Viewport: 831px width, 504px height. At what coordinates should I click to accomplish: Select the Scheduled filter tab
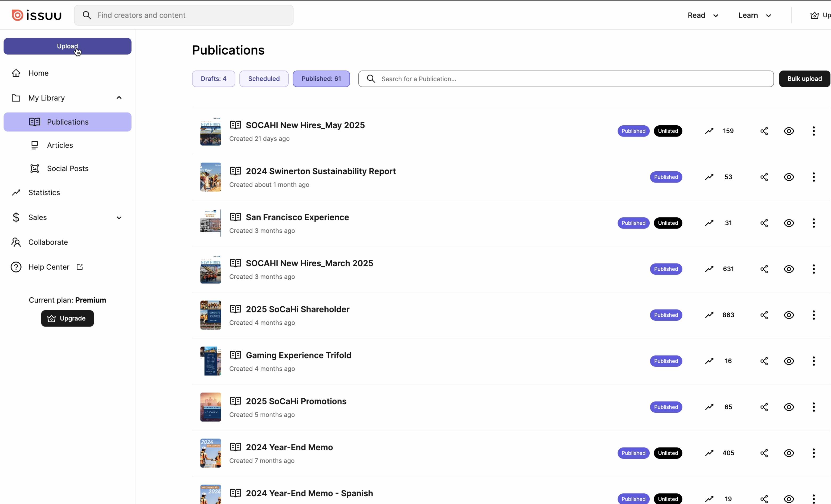pyautogui.click(x=264, y=79)
